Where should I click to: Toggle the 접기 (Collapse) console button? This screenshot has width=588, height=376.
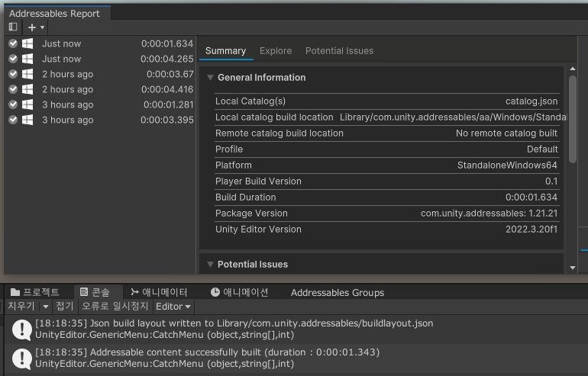(64, 307)
